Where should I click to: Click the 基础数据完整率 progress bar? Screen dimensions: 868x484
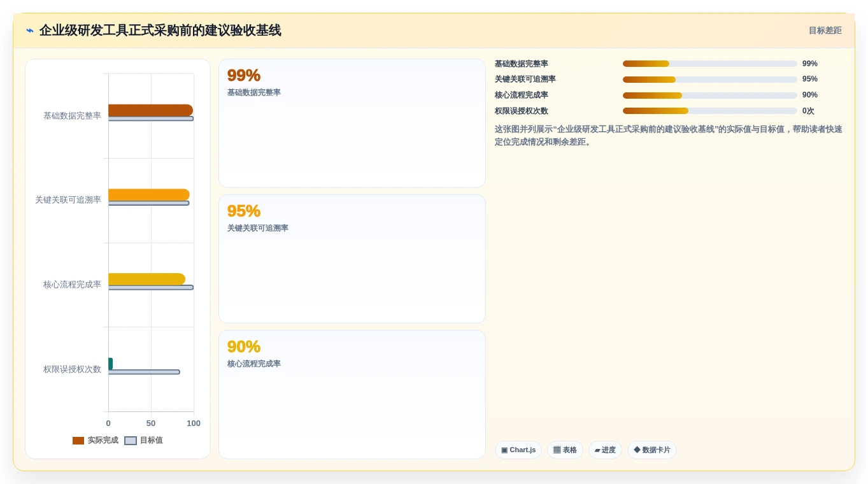710,64
